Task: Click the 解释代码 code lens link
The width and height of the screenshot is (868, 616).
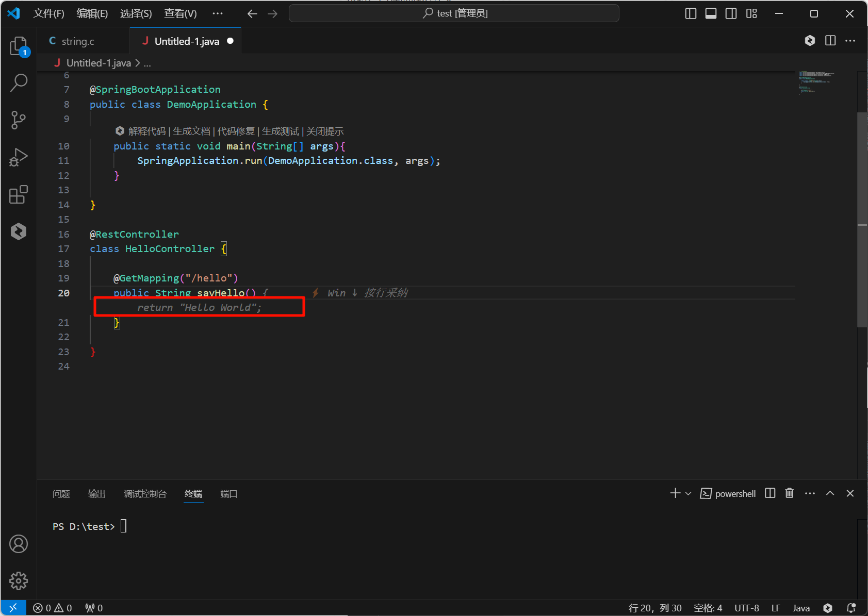Action: pyautogui.click(x=147, y=131)
